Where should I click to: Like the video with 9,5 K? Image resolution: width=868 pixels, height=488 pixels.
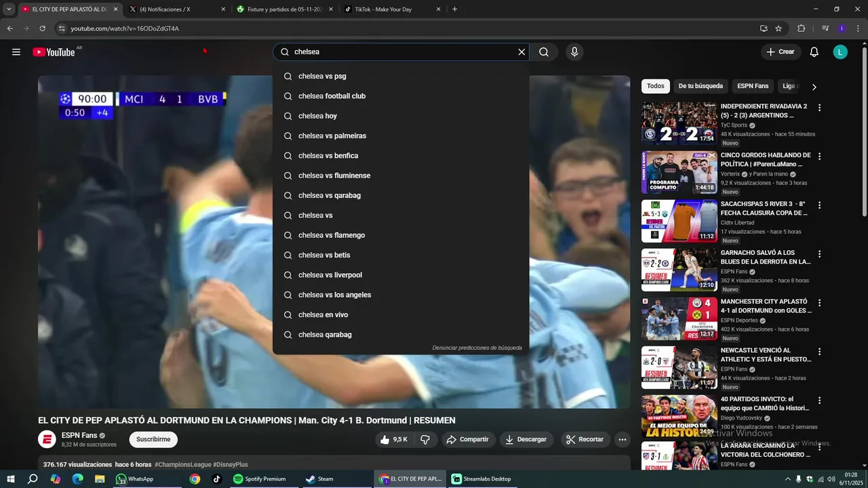coord(393,439)
